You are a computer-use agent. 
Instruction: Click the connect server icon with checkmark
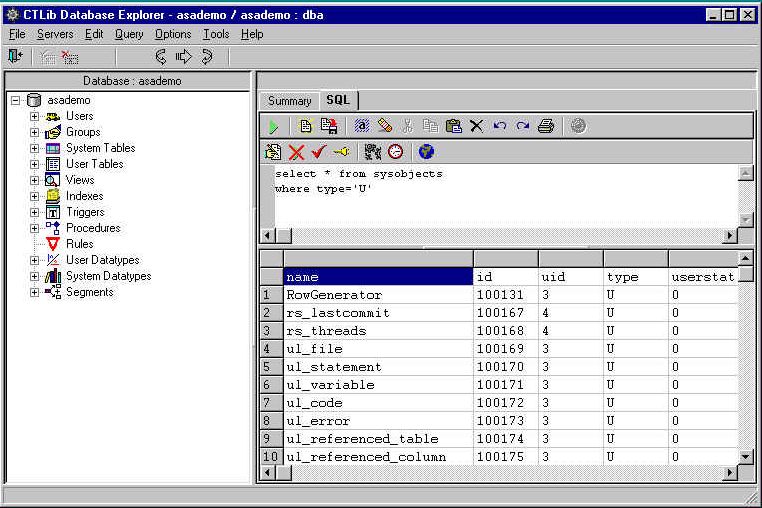point(48,57)
